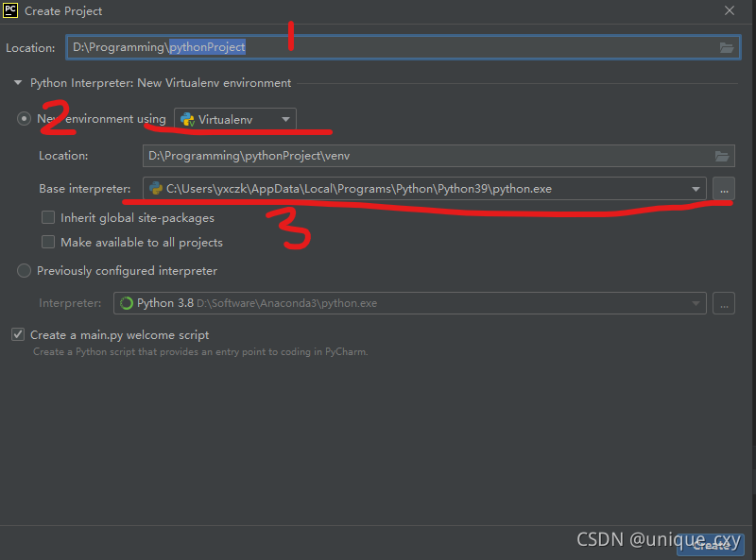The height and width of the screenshot is (560, 756).
Task: Click the Anaconda ring icon in the Interpreter field
Action: pos(127,303)
